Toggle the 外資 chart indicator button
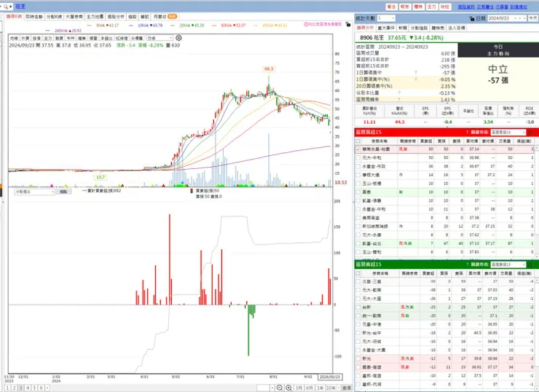The height and width of the screenshot is (392, 539). point(25,38)
